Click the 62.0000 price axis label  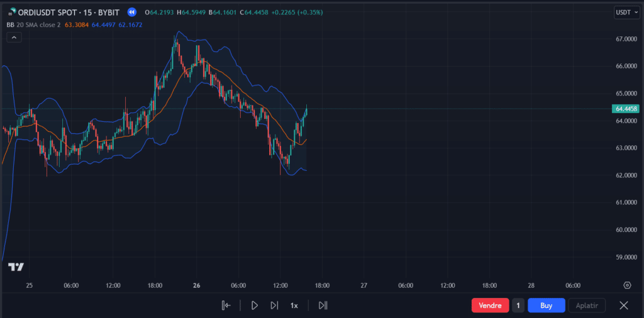(626, 175)
